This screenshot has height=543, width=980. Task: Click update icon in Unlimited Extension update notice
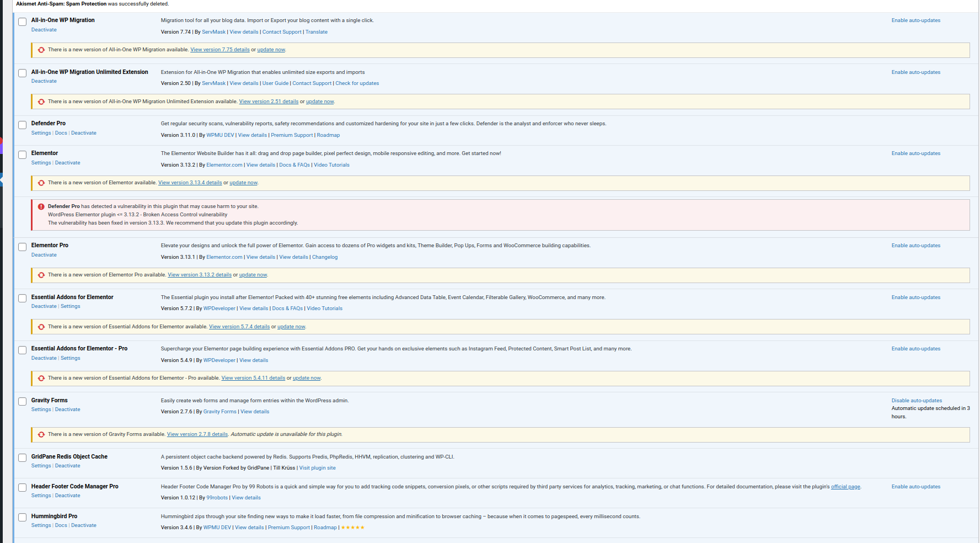click(41, 102)
